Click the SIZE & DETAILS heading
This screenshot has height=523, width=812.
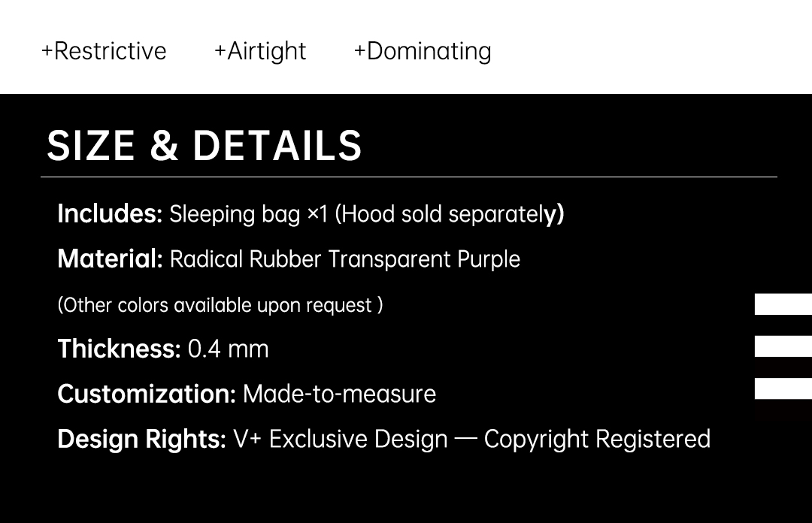[205, 146]
